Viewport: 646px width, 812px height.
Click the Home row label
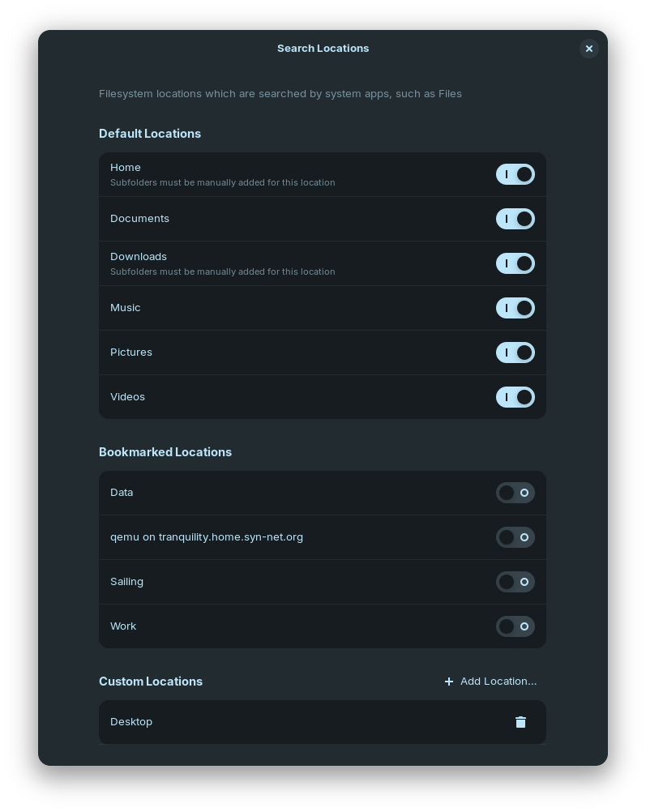(x=126, y=168)
